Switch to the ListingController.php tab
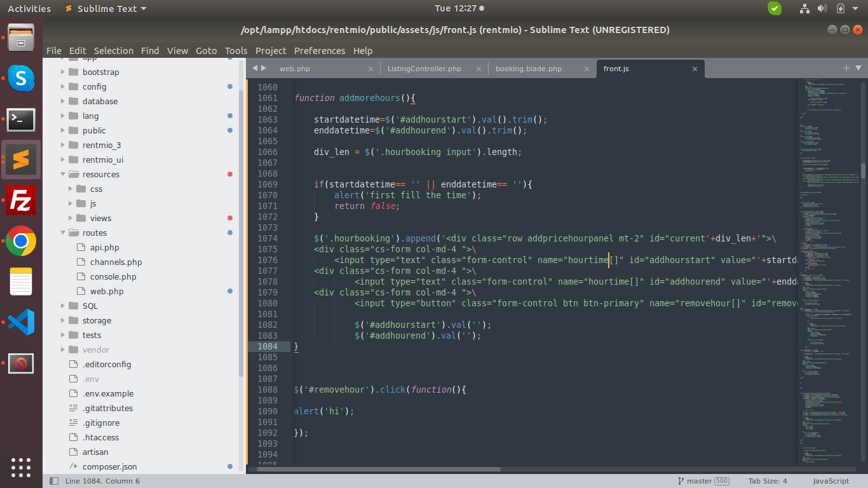The width and height of the screenshot is (868, 488). 424,69
